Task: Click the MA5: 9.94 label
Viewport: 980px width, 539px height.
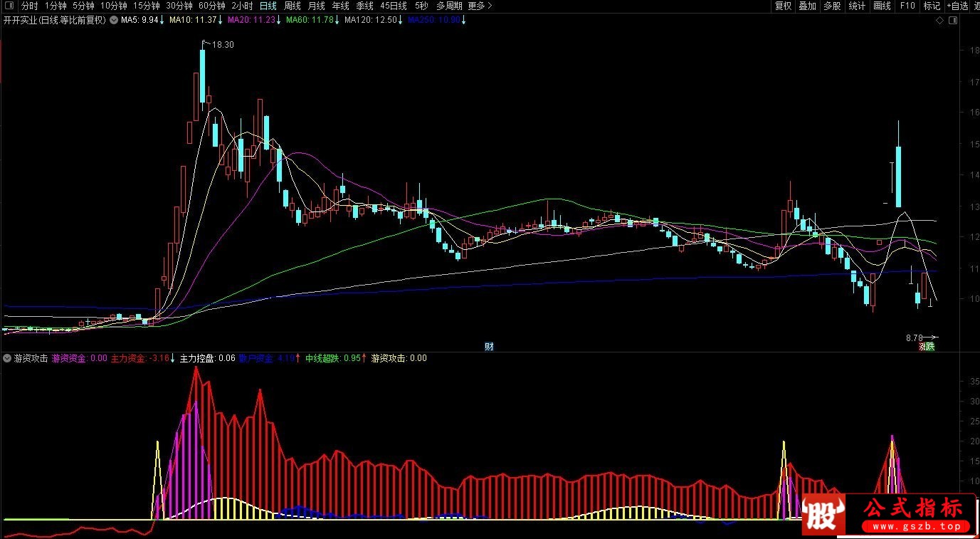Action: (x=139, y=21)
